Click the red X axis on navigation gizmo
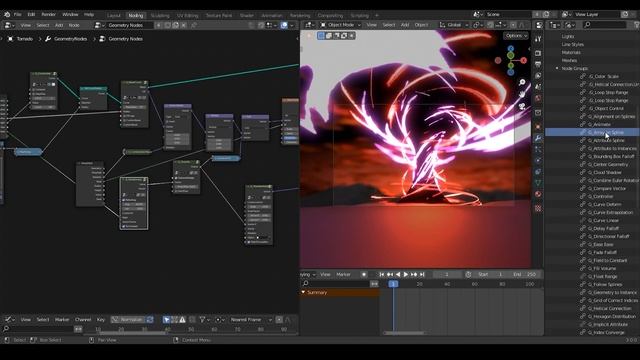The image size is (640, 360). (524, 60)
